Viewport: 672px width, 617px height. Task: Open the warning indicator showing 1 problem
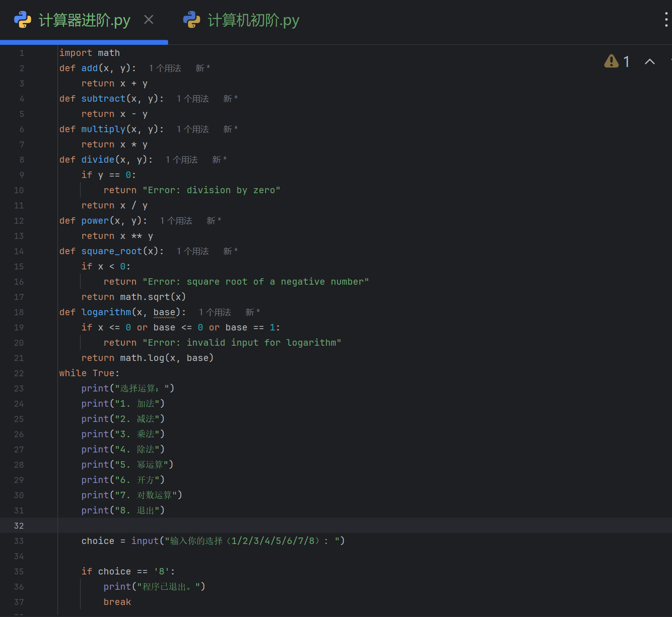pos(617,61)
